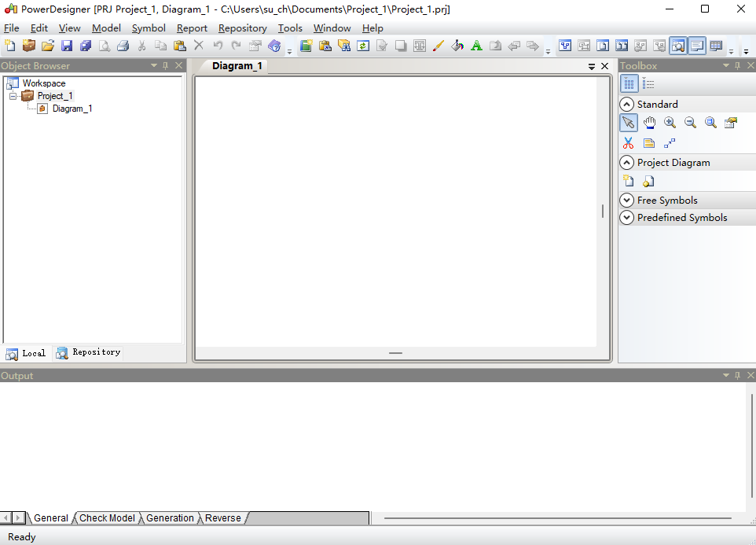Screen dimensions: 756x545
Task: Open the File menu
Action: click(11, 28)
